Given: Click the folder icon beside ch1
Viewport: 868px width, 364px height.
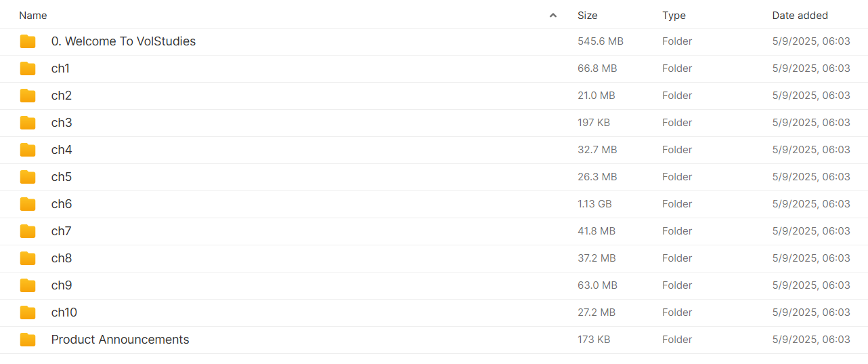Looking at the screenshot, I should click(x=28, y=68).
